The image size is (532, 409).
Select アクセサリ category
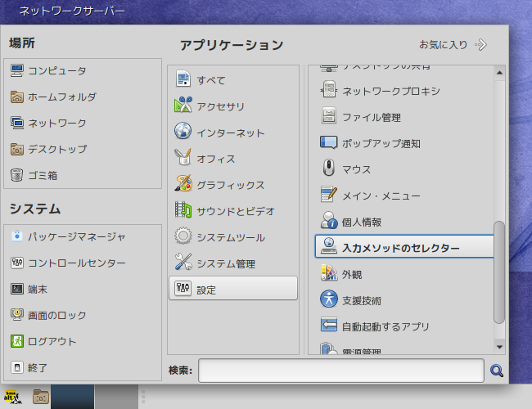233,106
